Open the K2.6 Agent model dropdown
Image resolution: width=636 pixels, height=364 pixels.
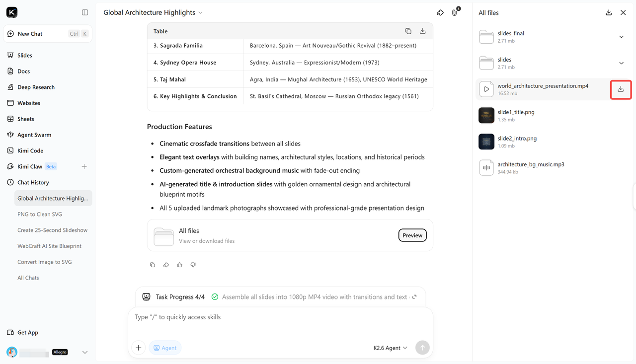(x=391, y=348)
